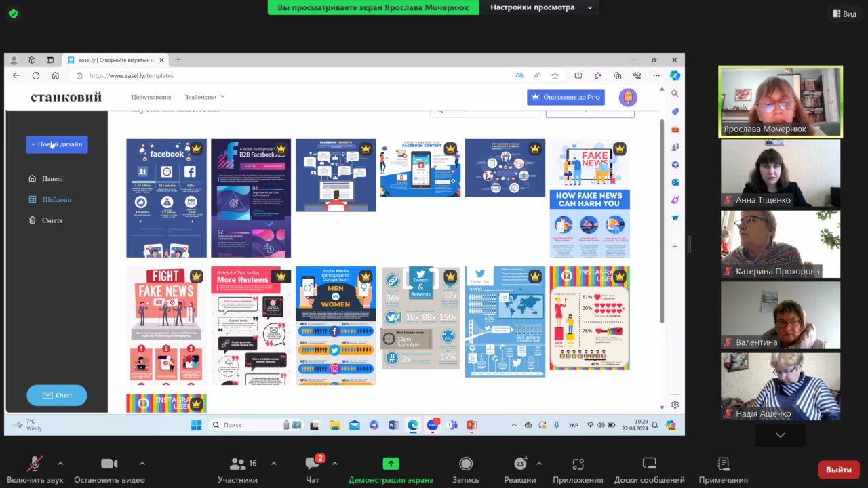Start recording with Запись button
This screenshot has width=868, height=488.
click(x=466, y=469)
